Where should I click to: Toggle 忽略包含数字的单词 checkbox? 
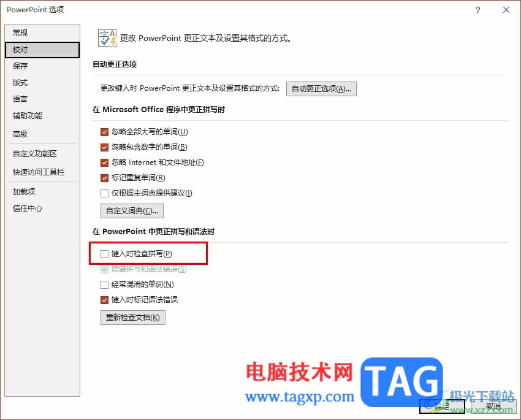(x=104, y=147)
